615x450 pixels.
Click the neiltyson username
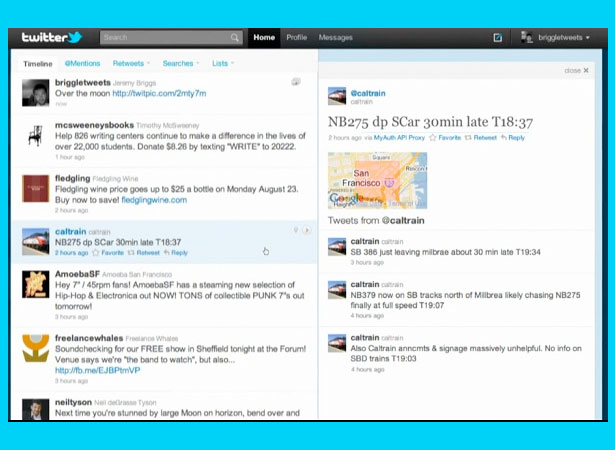pos(73,402)
